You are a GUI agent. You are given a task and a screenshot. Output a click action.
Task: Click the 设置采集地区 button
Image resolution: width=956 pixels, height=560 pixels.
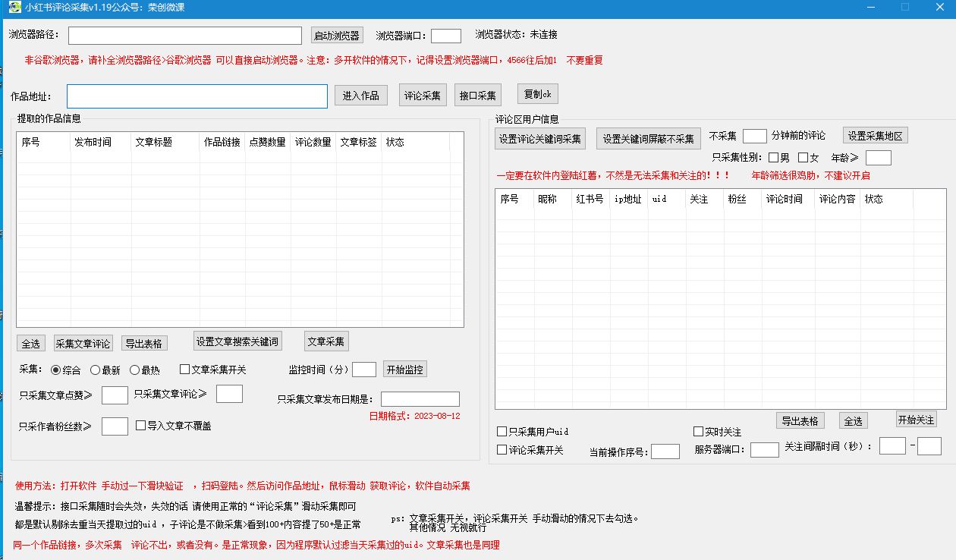click(876, 136)
